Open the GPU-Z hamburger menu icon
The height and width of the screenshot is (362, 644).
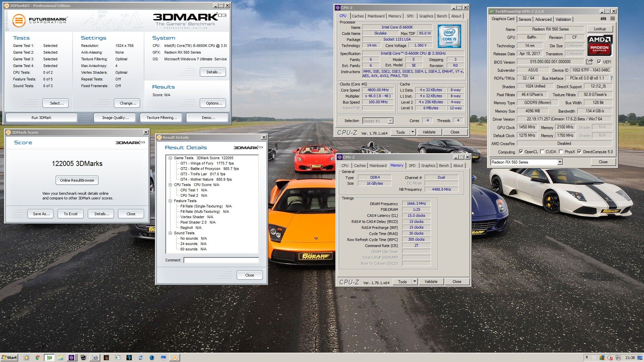pos(612,19)
